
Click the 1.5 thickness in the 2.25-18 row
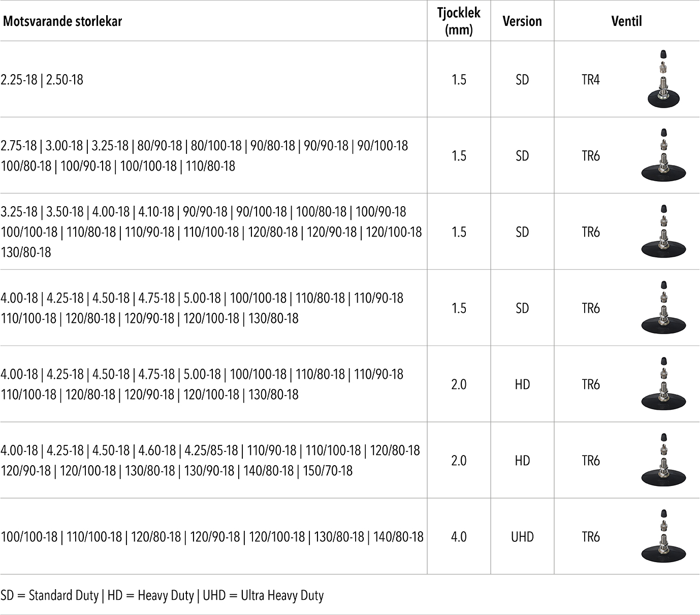[x=459, y=80]
